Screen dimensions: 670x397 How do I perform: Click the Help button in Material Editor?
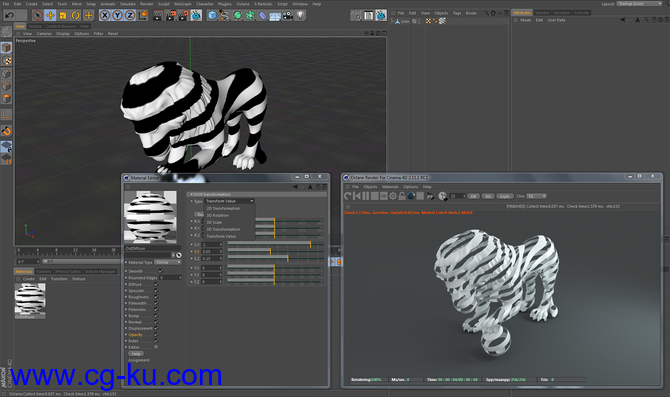(x=136, y=354)
